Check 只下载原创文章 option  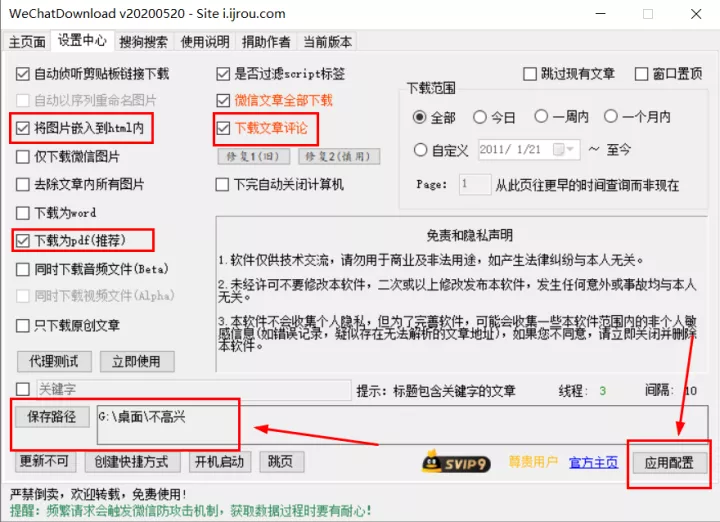[22, 326]
